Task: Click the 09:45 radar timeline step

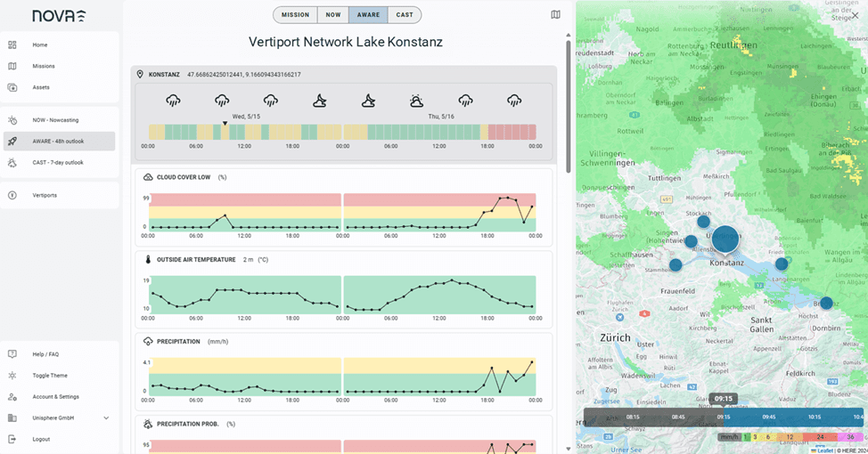Action: pyautogui.click(x=769, y=417)
